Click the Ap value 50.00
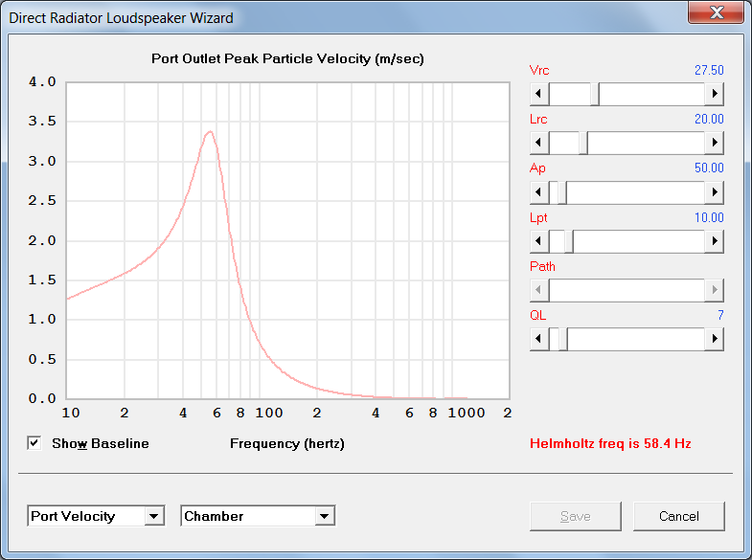The image size is (752, 560). (709, 168)
